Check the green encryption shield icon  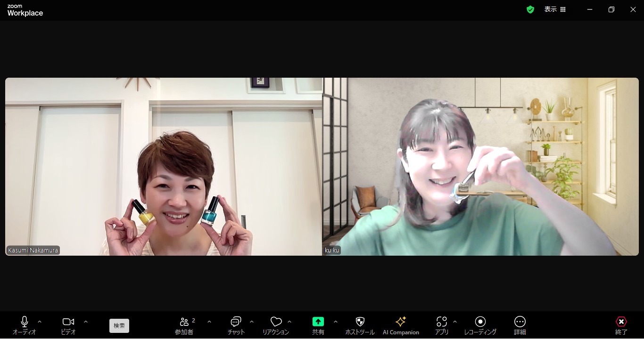(530, 9)
